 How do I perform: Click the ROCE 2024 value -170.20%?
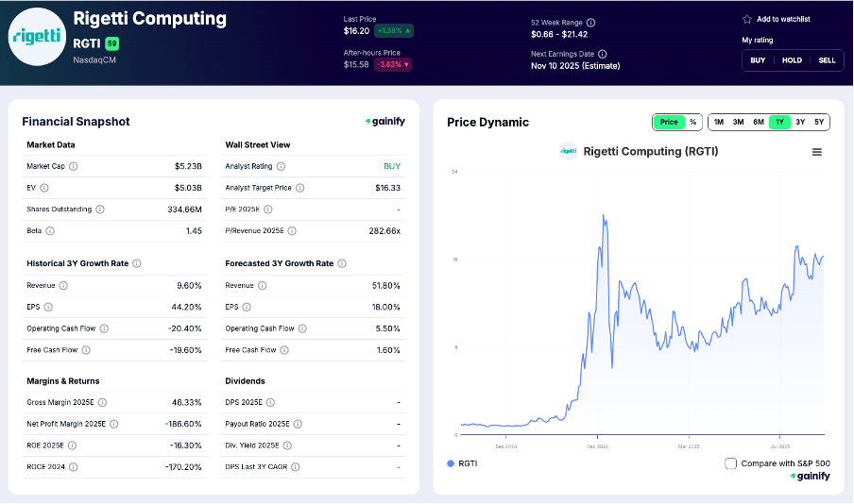pyautogui.click(x=183, y=467)
